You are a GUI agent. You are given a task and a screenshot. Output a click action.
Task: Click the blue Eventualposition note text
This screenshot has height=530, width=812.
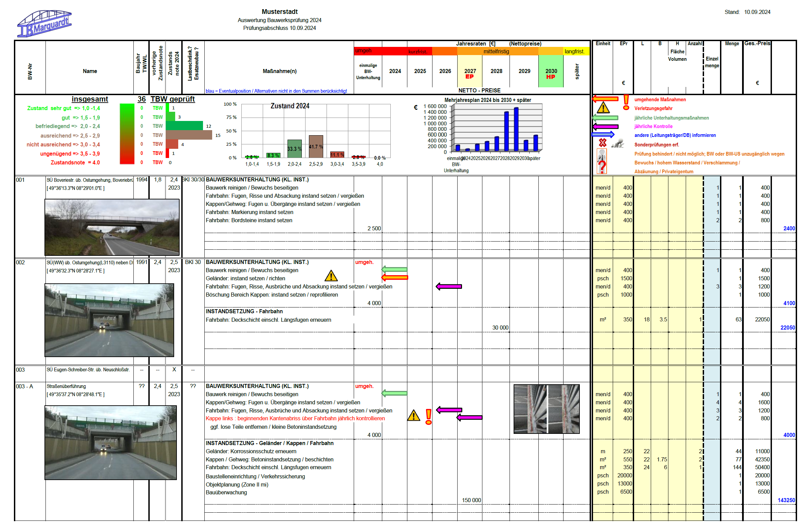(x=276, y=91)
